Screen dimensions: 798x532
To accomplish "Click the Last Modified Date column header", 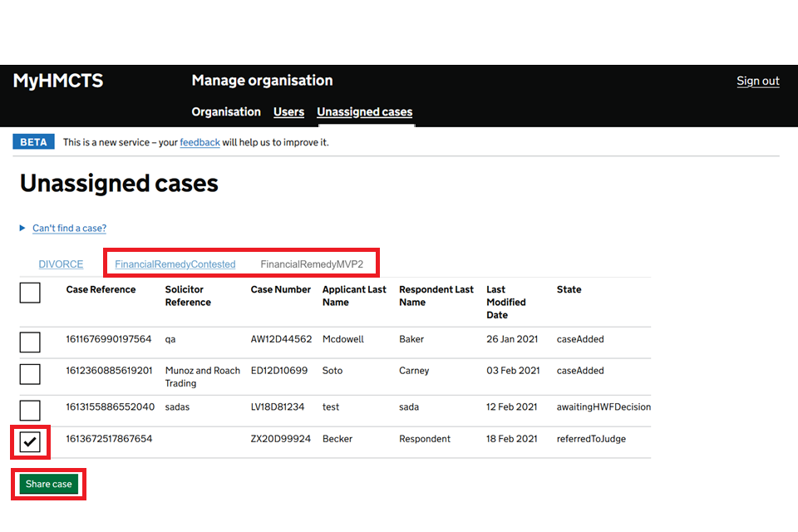I will point(507,302).
